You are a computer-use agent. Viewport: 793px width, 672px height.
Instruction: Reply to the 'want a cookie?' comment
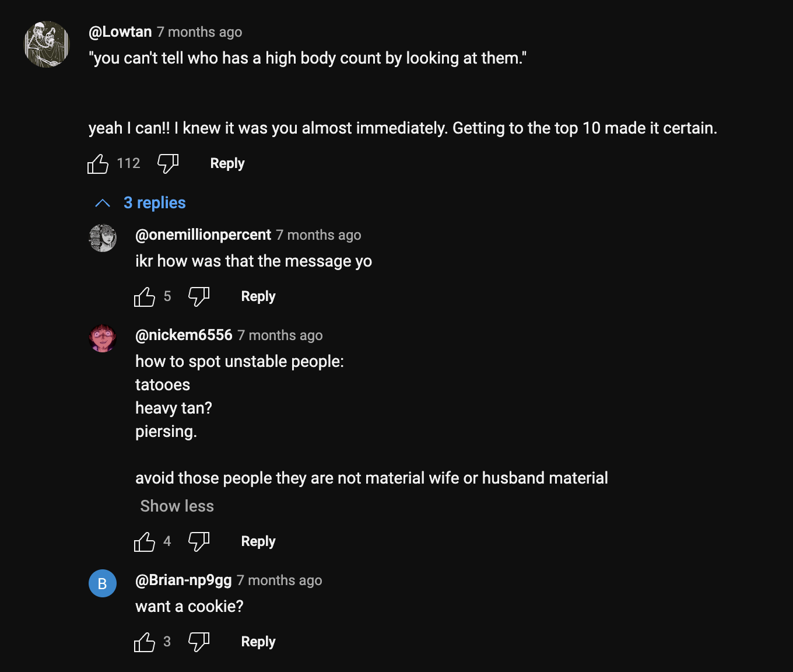click(x=258, y=641)
